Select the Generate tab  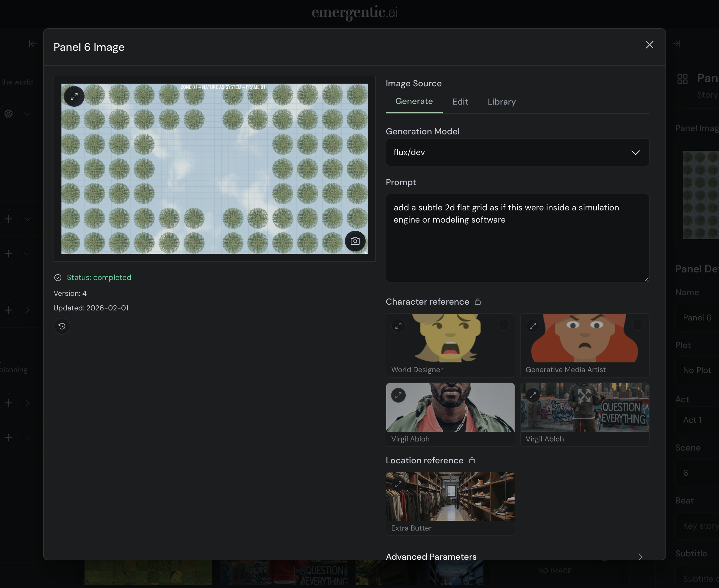click(x=414, y=101)
